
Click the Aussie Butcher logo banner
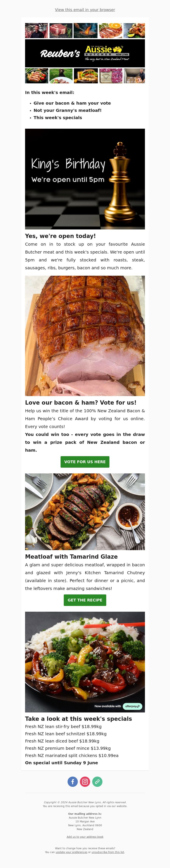pyautogui.click(x=85, y=53)
